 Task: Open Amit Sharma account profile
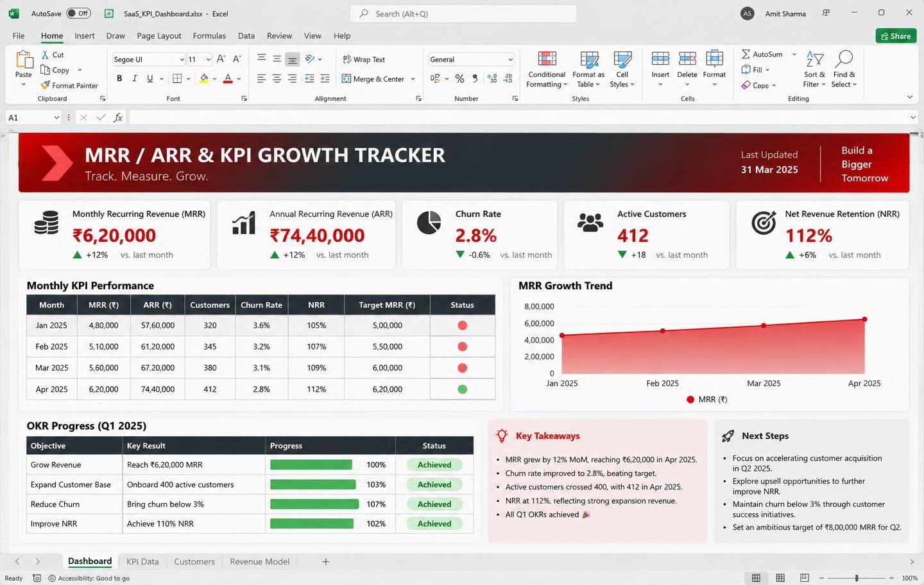(x=774, y=13)
